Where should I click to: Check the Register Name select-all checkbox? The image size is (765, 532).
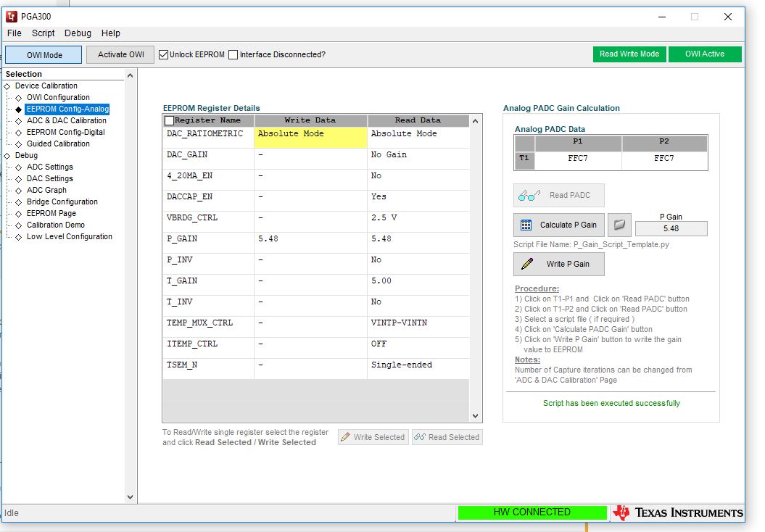169,120
